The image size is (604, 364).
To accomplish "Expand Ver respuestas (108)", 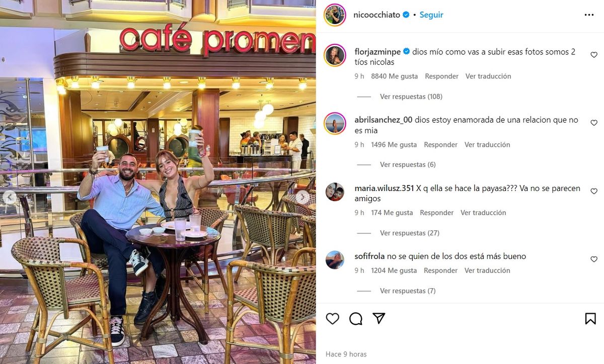I will coord(411,97).
